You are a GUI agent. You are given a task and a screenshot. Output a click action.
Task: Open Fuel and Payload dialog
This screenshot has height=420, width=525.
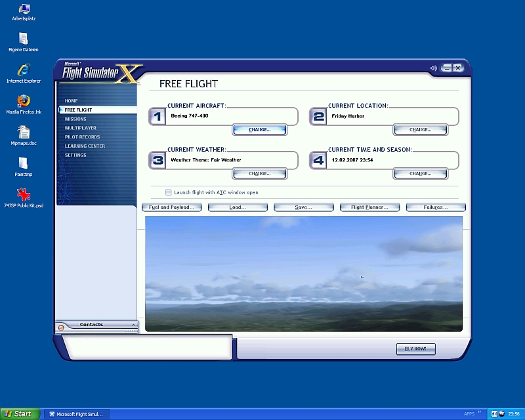[172, 207]
